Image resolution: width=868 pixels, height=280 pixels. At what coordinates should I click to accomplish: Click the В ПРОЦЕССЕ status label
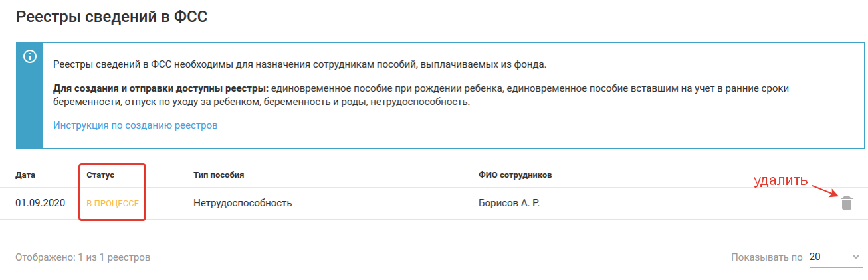[x=112, y=204]
